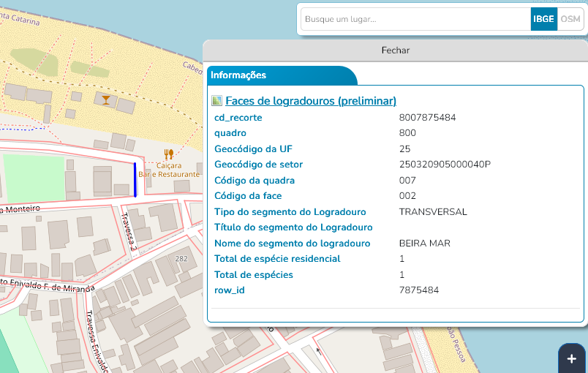
Task: Click the 'Busque um lugar' search field
Action: (x=415, y=19)
